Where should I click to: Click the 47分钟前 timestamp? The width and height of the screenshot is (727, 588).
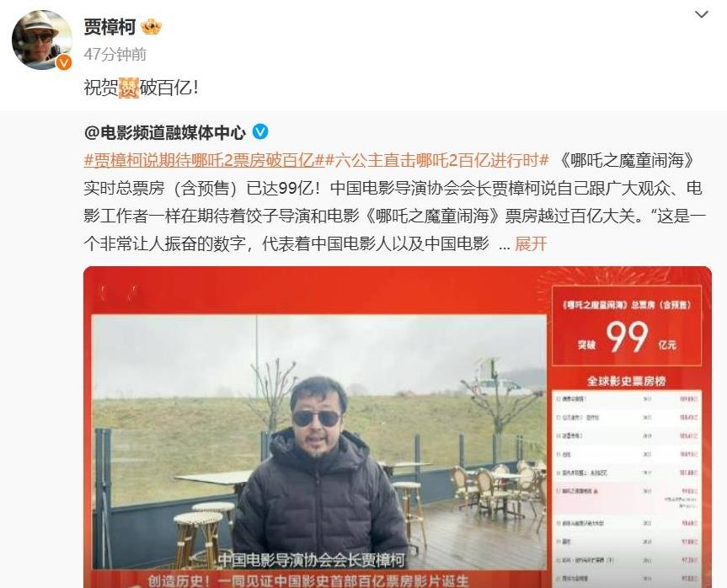(115, 54)
